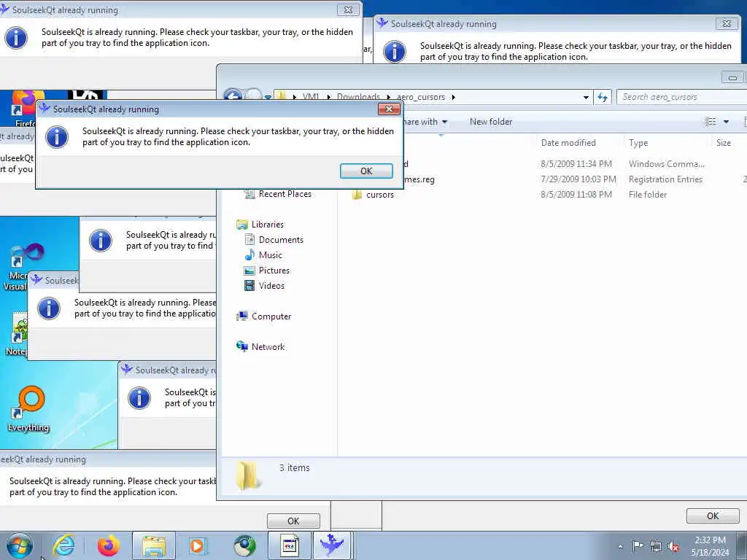Screen dimensions: 747x560
Task: Click the info icon in the top-right dialog
Action: point(395,52)
